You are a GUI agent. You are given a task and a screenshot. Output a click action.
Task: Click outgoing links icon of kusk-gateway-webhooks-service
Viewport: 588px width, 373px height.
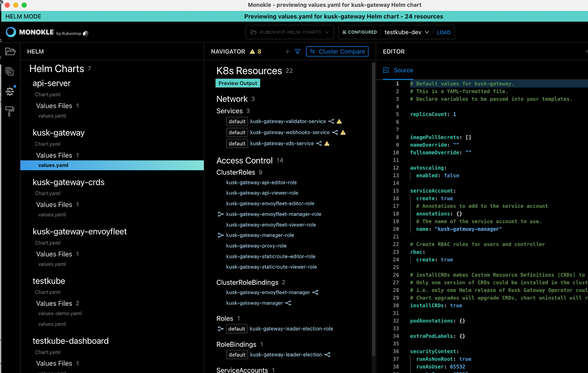pos(335,132)
